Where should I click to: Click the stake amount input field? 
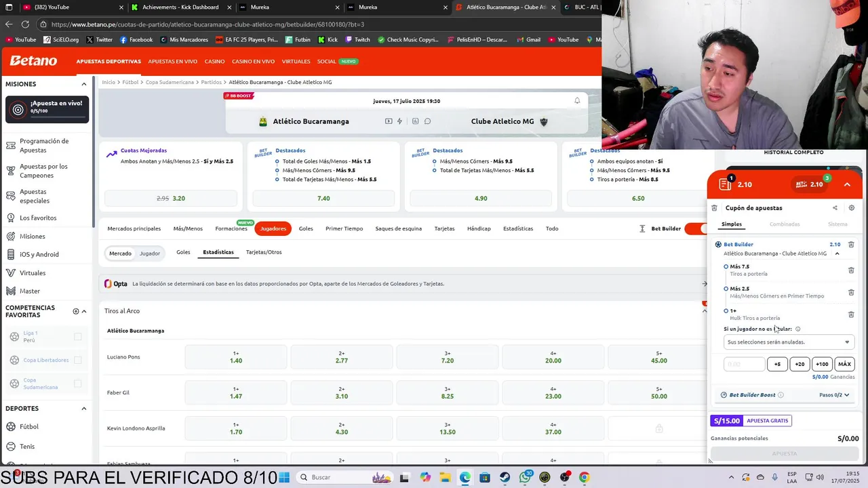click(745, 365)
